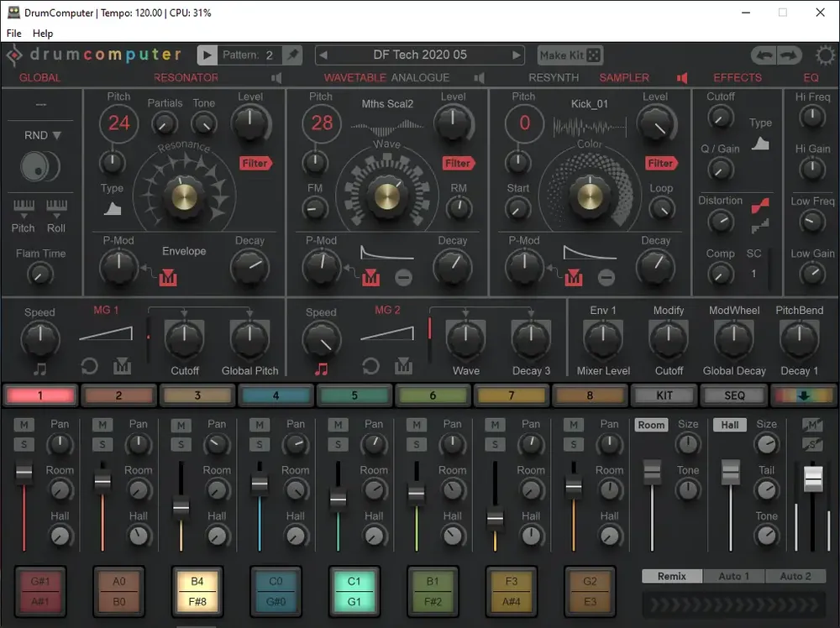Click the Sampler envelope minus icon
Image resolution: width=840 pixels, height=628 pixels.
(606, 277)
